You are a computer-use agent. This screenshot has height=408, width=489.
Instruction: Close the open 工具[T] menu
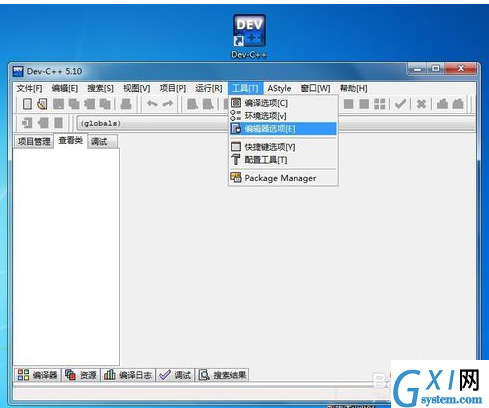(245, 88)
